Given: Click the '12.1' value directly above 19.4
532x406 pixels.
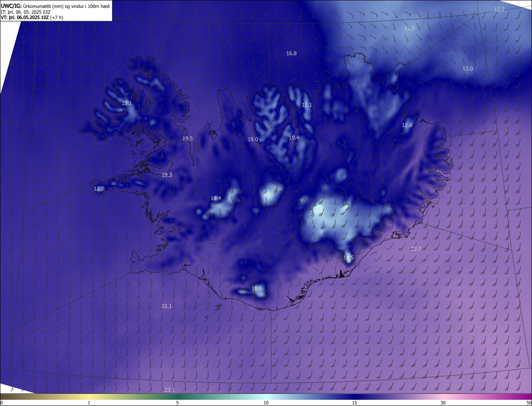Looking at the screenshot, I should pos(306,105).
